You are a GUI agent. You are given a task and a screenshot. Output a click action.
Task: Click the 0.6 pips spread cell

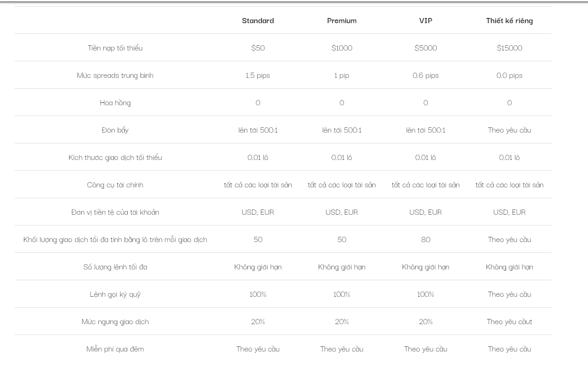click(x=425, y=75)
